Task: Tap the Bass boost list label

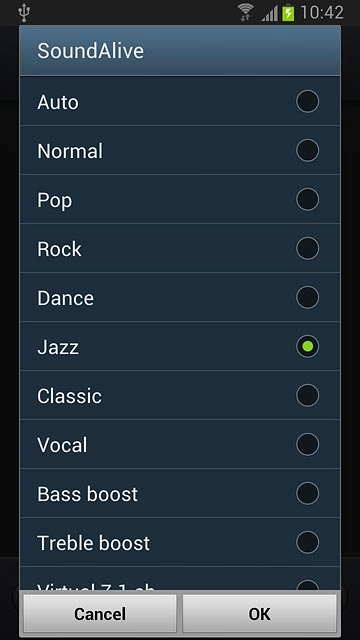Action: click(x=87, y=494)
